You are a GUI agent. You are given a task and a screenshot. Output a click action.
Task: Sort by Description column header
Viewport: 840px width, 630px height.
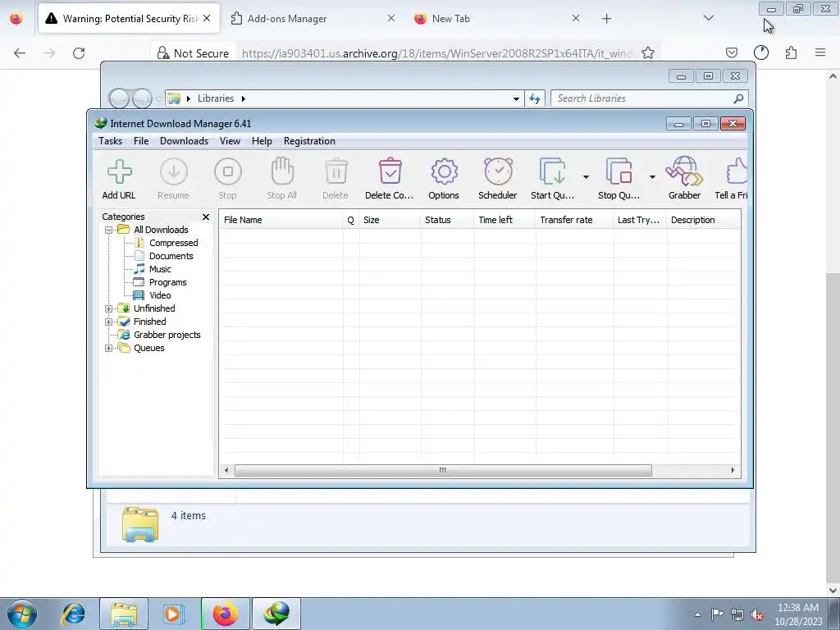[x=703, y=220]
